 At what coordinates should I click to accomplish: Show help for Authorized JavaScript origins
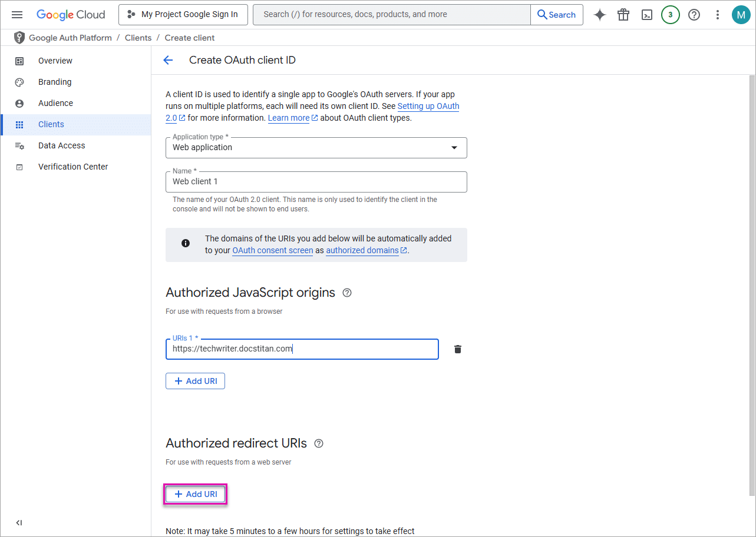point(347,293)
